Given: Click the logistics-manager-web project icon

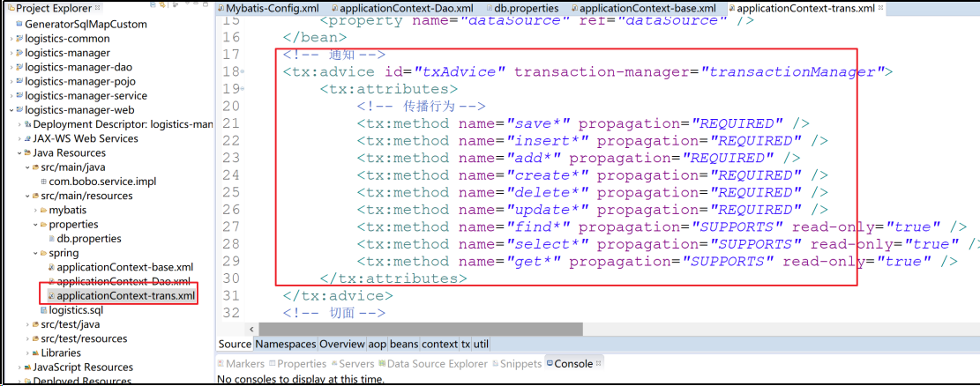Looking at the screenshot, I should (x=19, y=110).
